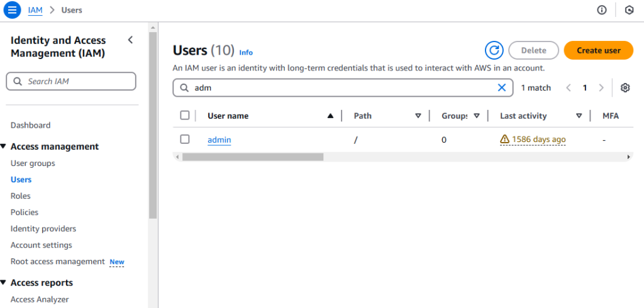Click the magnifier icon in Search IAM box
Viewport: 644px width, 308px height.
click(18, 81)
